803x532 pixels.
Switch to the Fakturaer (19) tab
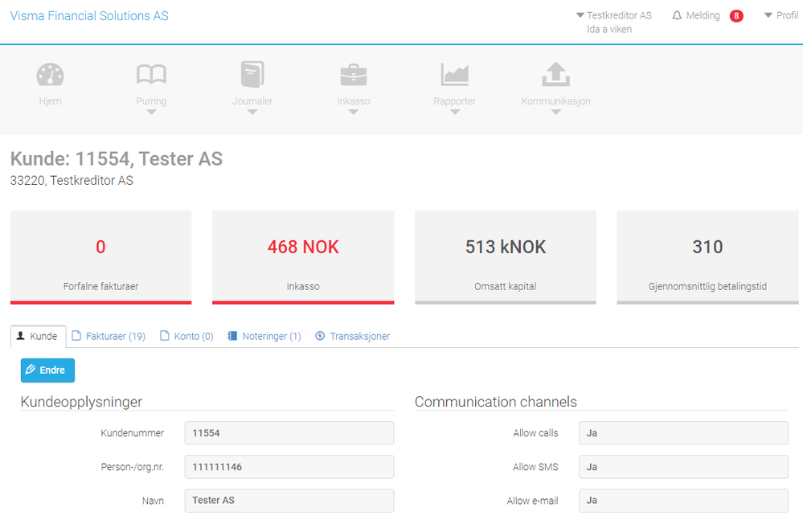109,336
